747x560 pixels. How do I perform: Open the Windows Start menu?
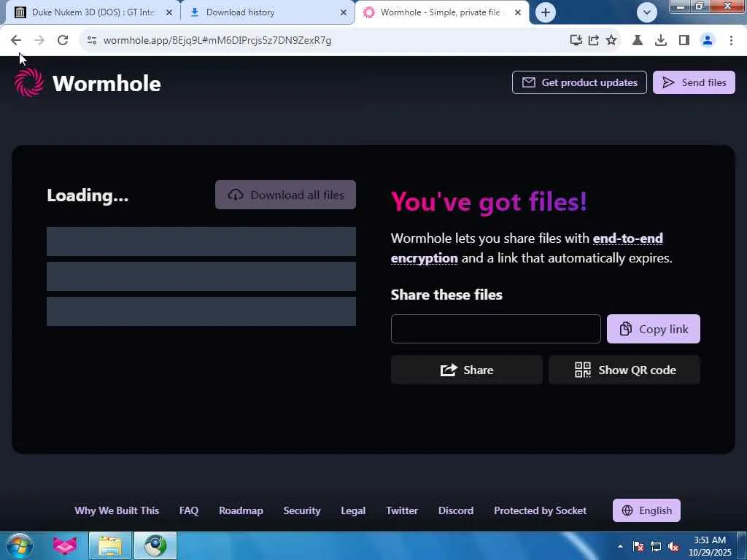pyautogui.click(x=19, y=545)
